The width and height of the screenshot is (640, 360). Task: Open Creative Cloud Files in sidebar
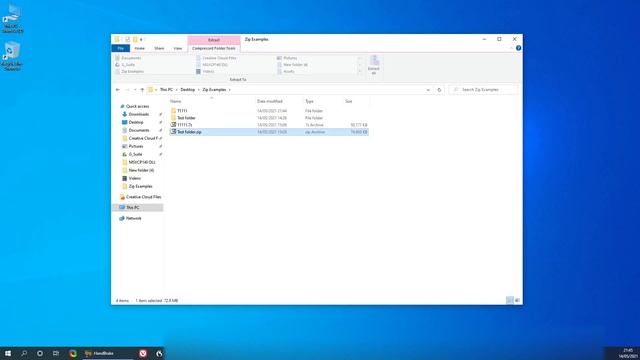pos(140,197)
